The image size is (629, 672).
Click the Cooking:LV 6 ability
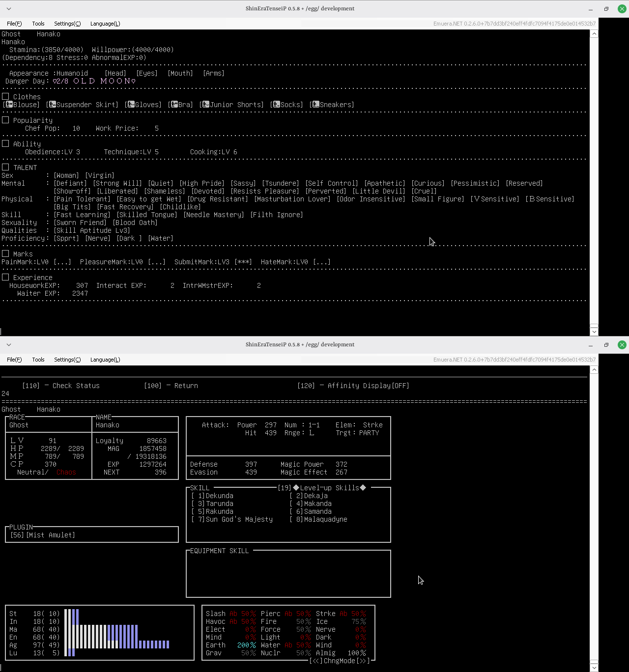pos(214,152)
